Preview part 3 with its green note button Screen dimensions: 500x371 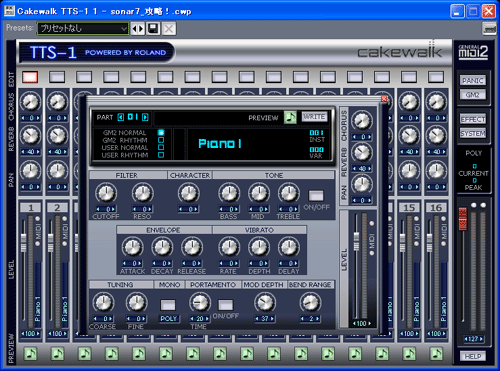[84, 353]
